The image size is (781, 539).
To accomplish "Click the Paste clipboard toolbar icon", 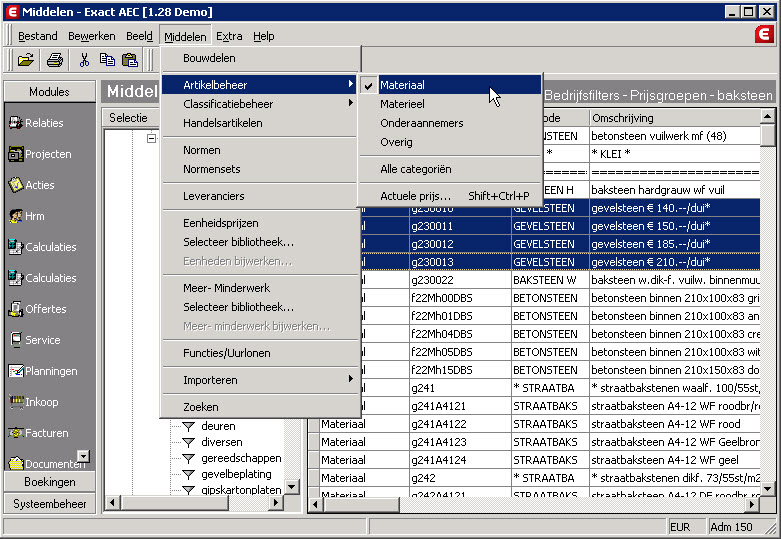I will pos(130,60).
